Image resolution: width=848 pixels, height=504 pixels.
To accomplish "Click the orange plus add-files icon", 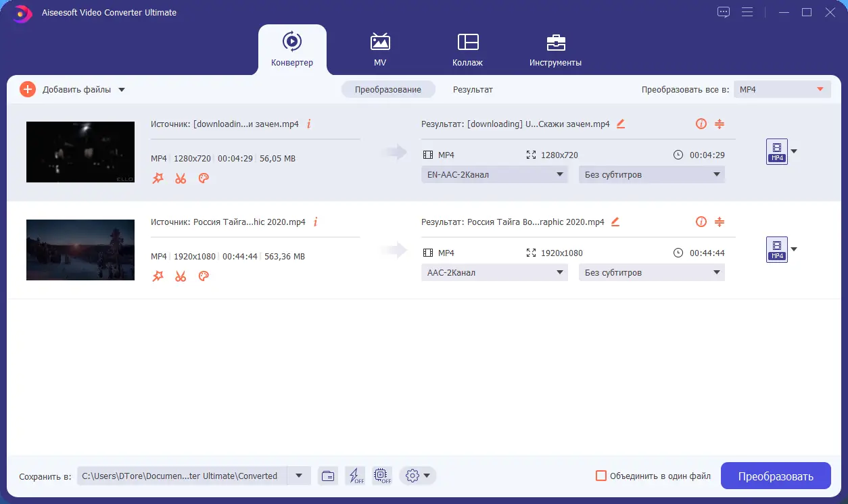I will click(28, 89).
